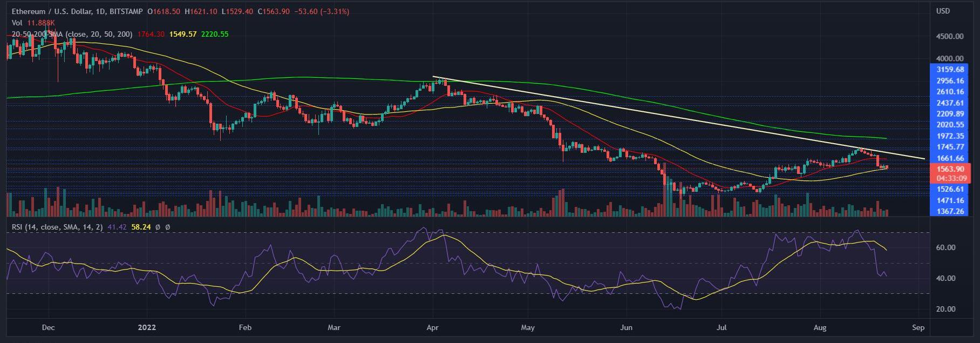Screen dimensions: 980x343
Task: Click the Apr label on time axis
Action: coord(432,327)
